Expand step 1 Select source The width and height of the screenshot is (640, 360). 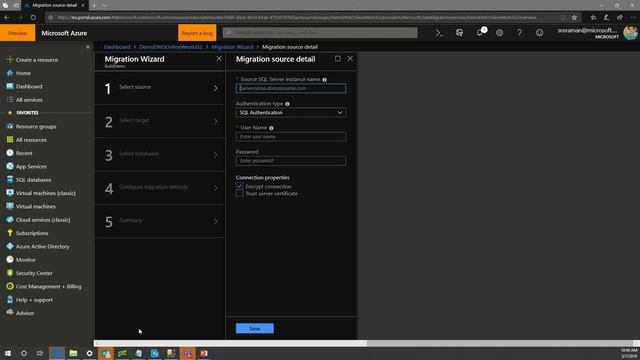pos(160,88)
